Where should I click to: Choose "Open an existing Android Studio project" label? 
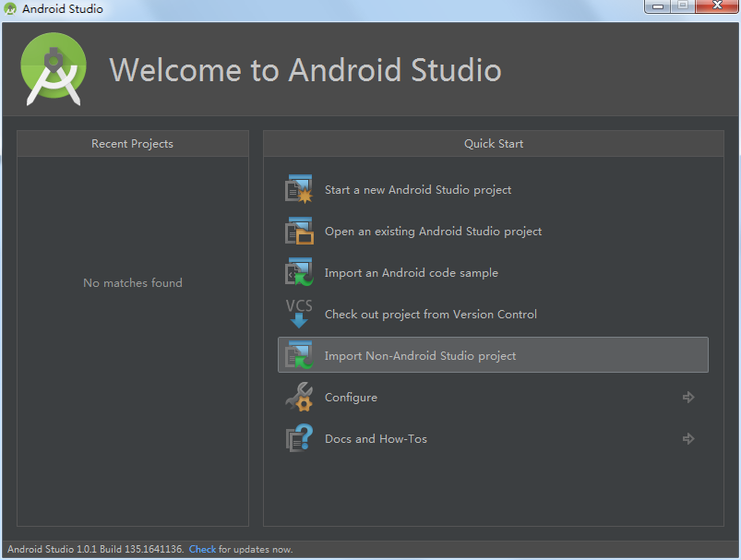433,232
